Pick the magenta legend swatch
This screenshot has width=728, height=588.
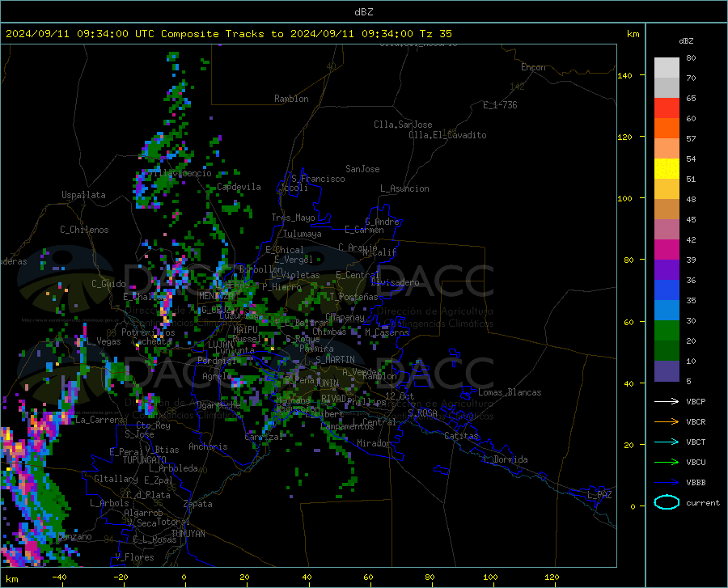tap(667, 250)
